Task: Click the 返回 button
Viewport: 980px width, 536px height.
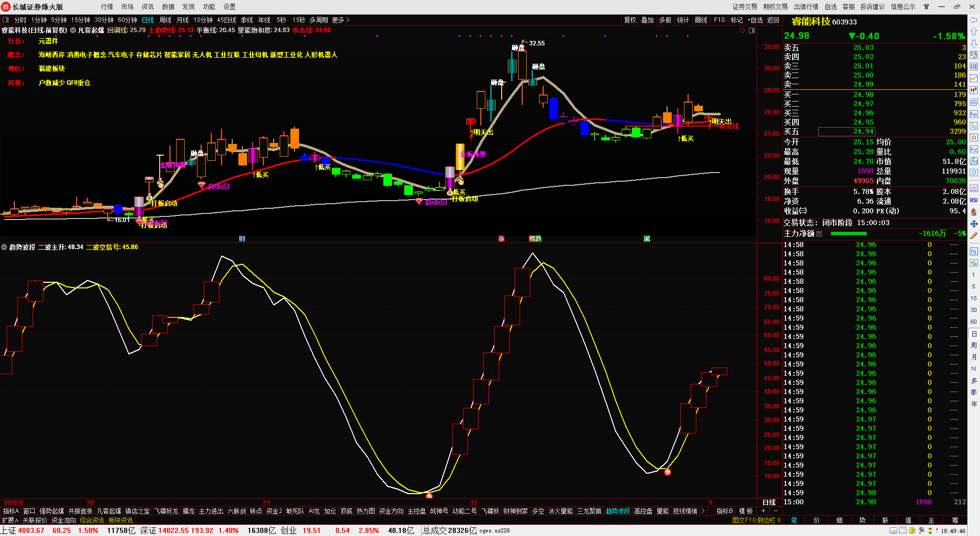Action: tap(773, 20)
